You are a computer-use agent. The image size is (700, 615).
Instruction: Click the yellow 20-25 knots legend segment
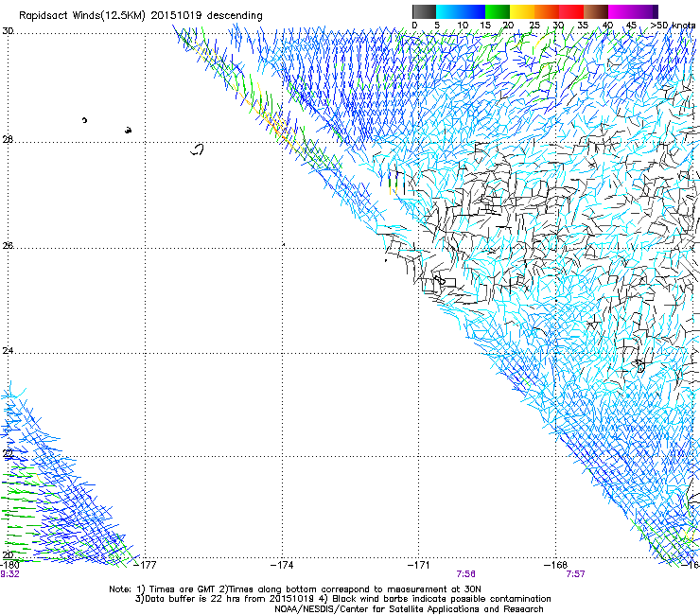pyautogui.click(x=522, y=11)
